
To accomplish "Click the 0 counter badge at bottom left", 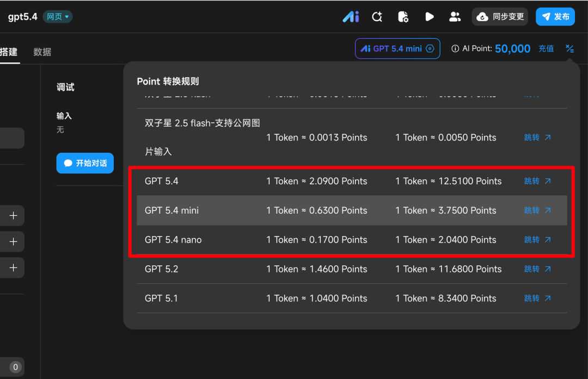I will [15, 366].
